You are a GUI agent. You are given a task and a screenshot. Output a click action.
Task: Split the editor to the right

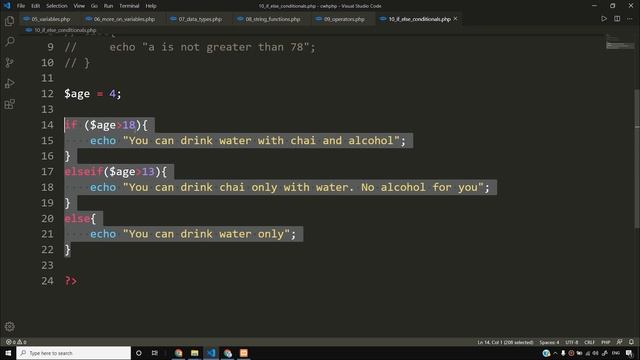click(x=617, y=19)
